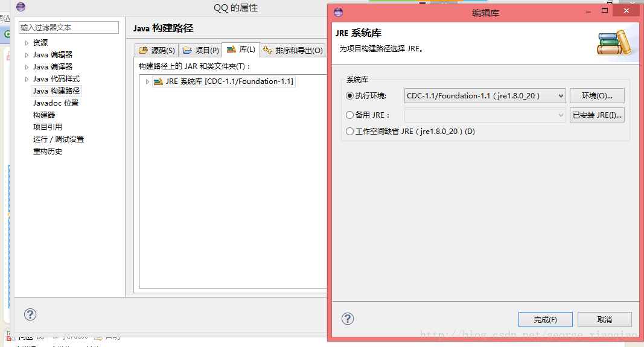Click the JRE 系统库 library icon in list
Screen dimensions: 644x347
tap(158, 81)
